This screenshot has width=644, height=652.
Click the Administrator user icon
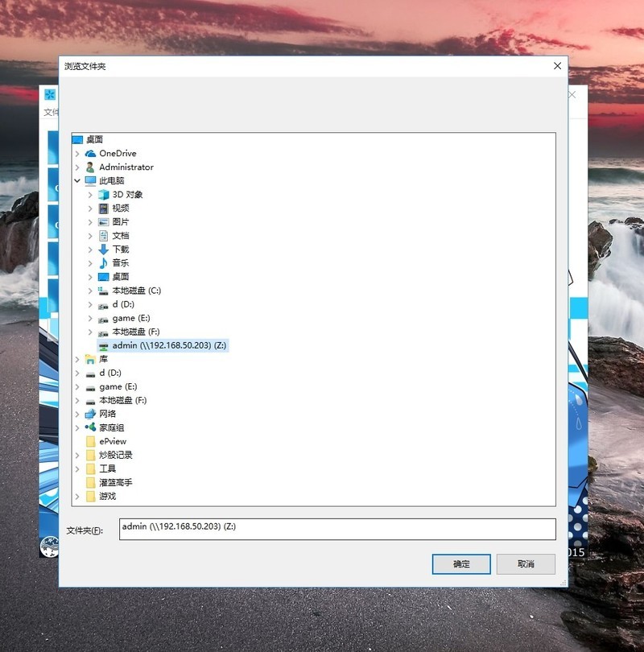[x=90, y=167]
